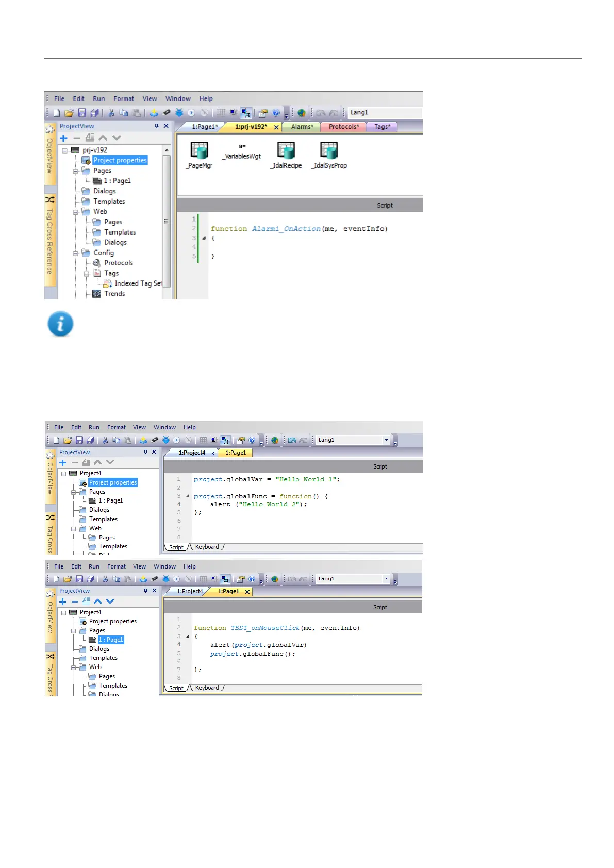
Task: Toggle the ProjectView pin in the top window
Action: pyautogui.click(x=157, y=126)
